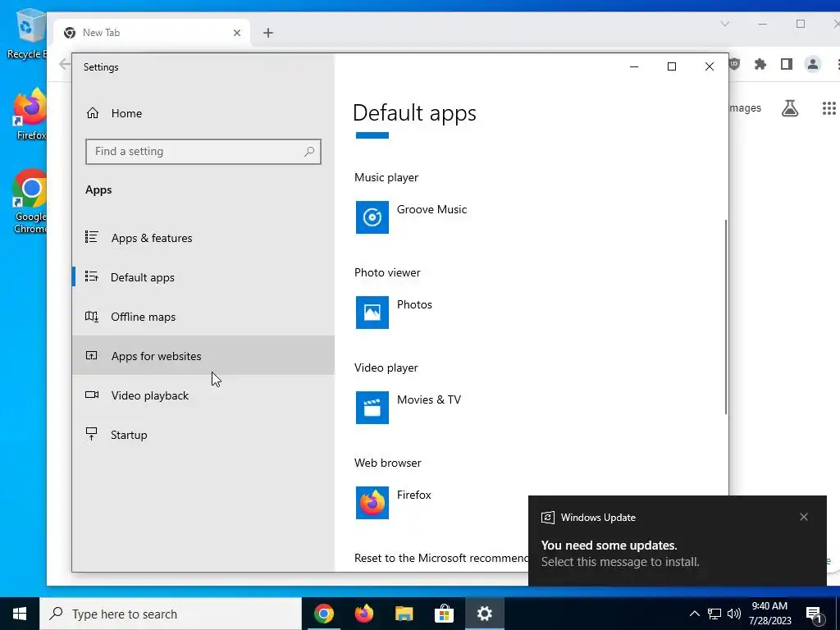Click the Windows Update notification icon
The width and height of the screenshot is (840, 630).
tap(547, 518)
